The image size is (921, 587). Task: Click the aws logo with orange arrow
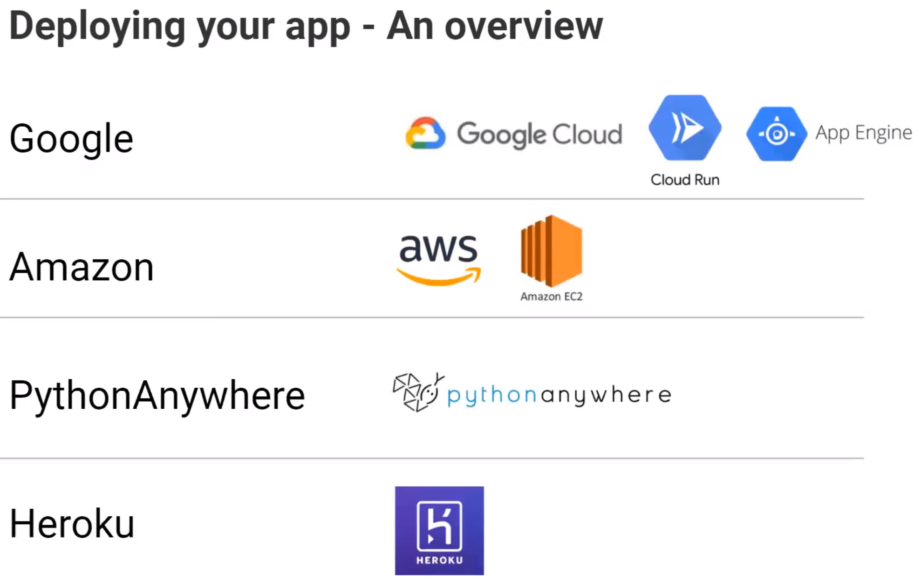pyautogui.click(x=439, y=259)
